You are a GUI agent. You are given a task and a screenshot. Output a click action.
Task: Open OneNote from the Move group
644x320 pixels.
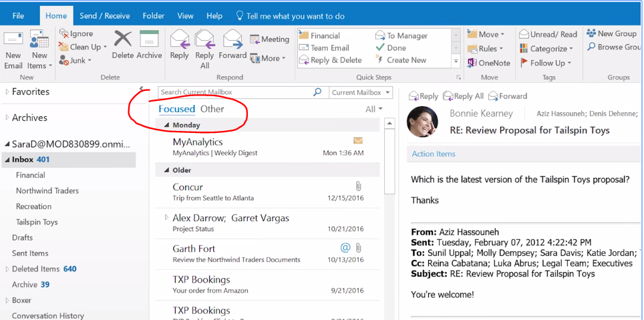point(489,63)
